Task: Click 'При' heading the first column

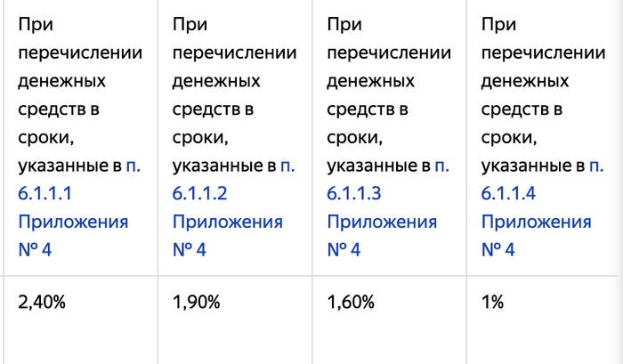Action: point(36,26)
